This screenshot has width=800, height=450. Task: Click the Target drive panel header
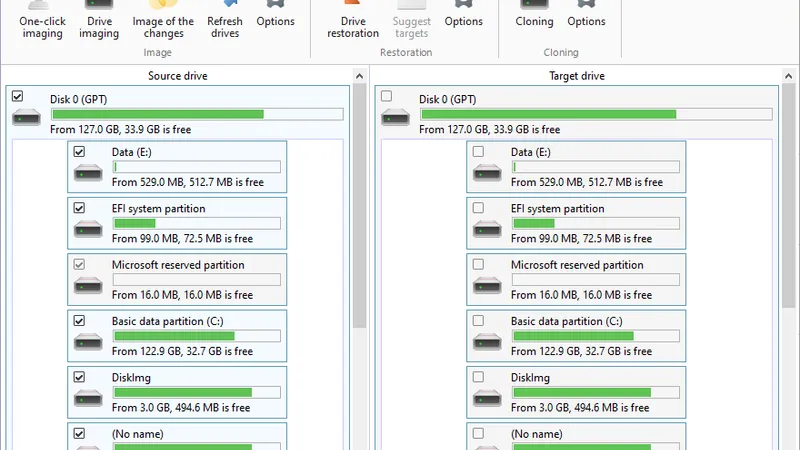[x=577, y=76]
